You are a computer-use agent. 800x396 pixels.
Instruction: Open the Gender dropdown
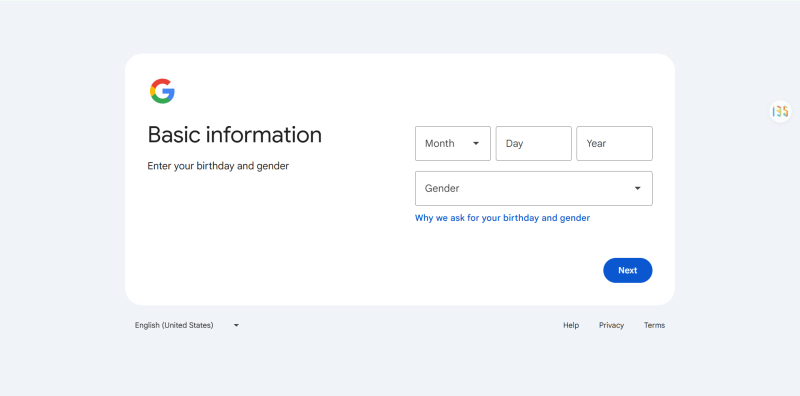click(534, 188)
